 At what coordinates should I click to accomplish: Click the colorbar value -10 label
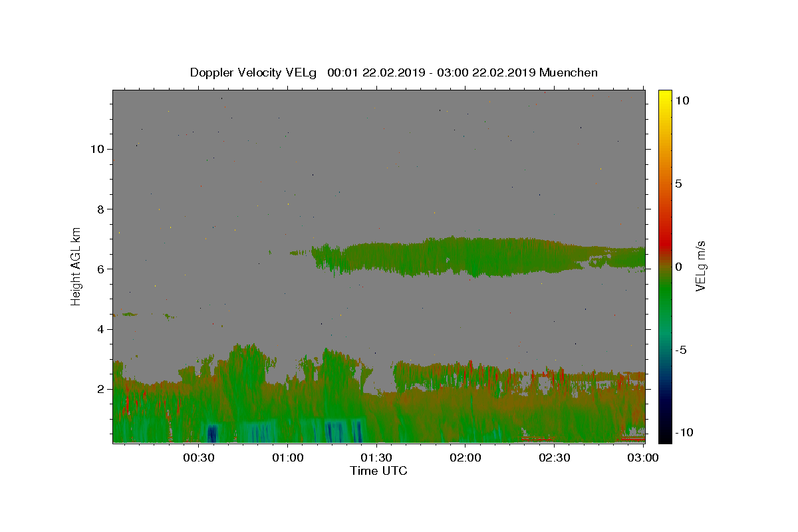[x=684, y=432]
